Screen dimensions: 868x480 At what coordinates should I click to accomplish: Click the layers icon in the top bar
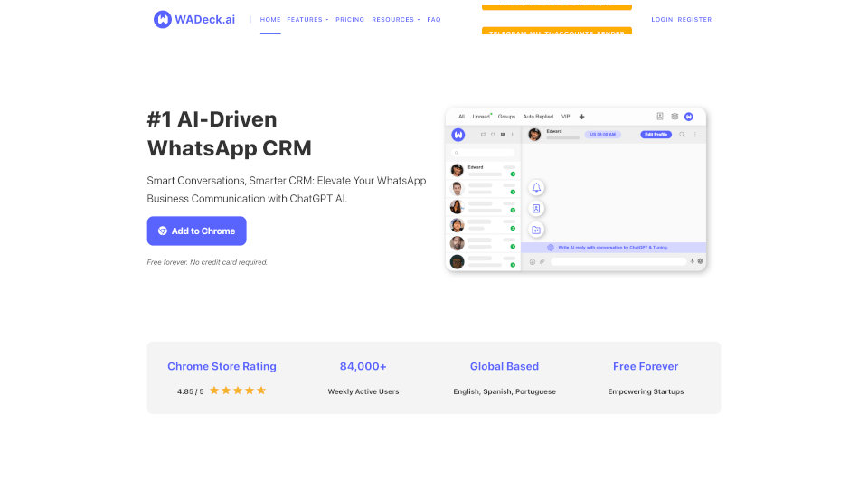click(675, 117)
